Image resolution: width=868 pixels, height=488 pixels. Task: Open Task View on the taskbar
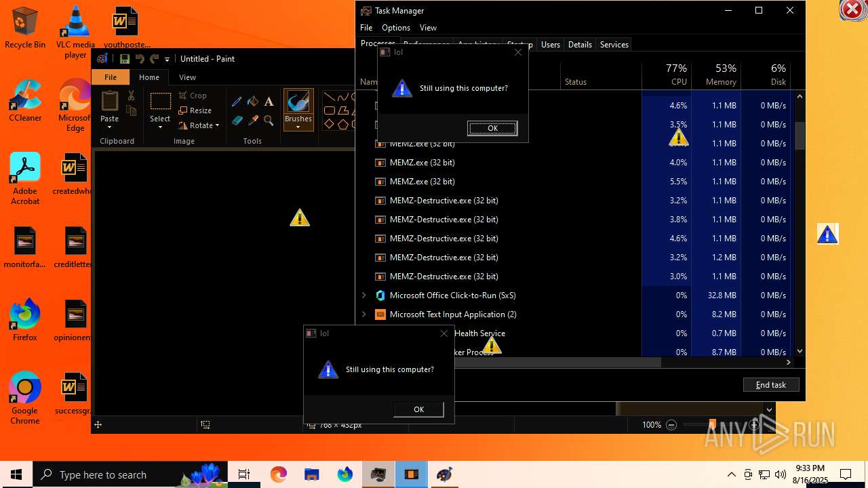coord(244,474)
